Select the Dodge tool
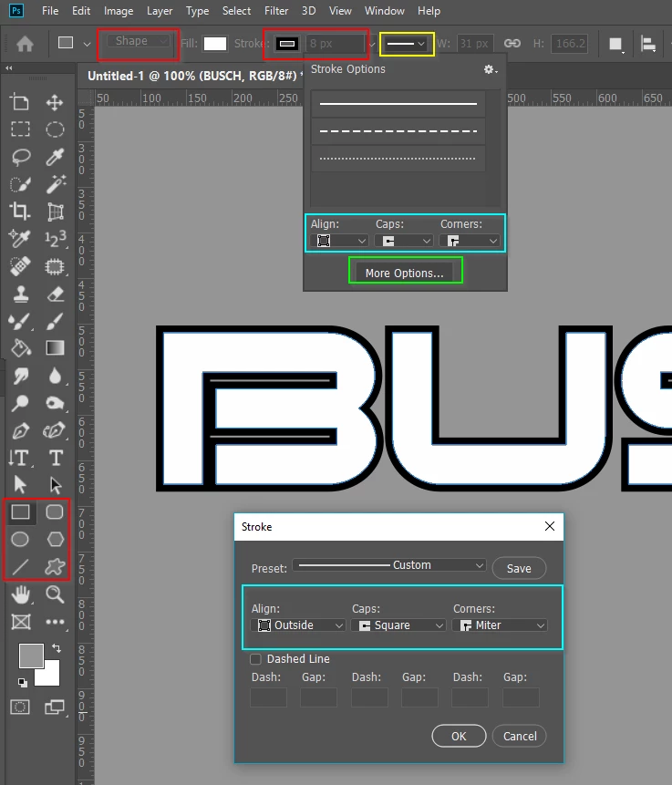This screenshot has width=672, height=785. pyautogui.click(x=20, y=403)
